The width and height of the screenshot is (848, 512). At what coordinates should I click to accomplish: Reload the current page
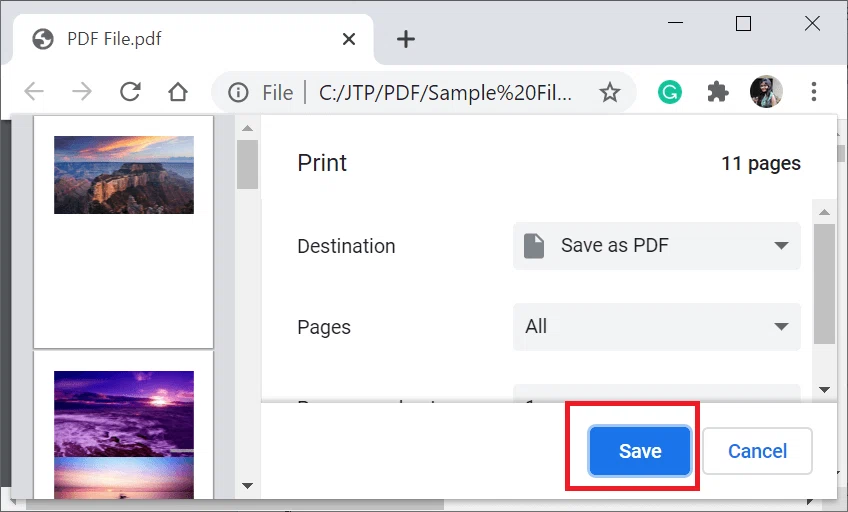pos(130,91)
